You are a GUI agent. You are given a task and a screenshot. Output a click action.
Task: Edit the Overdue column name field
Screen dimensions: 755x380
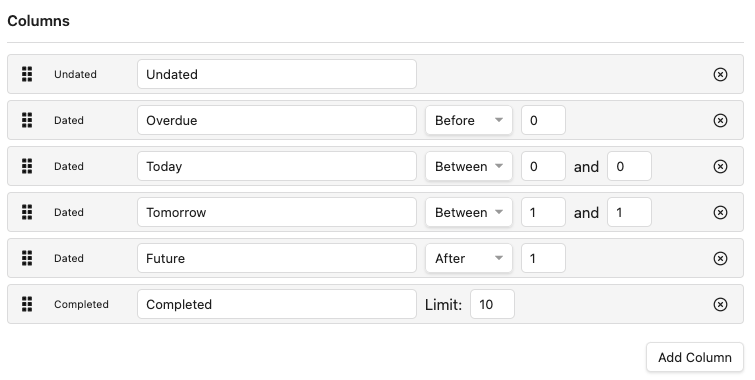coord(277,120)
